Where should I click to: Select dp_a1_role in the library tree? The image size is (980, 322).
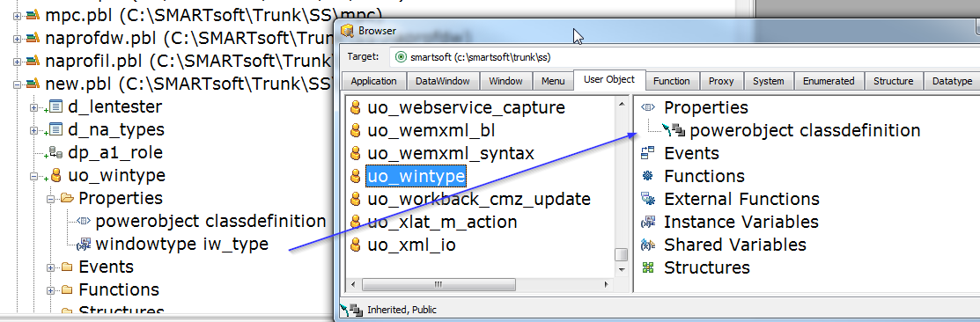[x=115, y=153]
